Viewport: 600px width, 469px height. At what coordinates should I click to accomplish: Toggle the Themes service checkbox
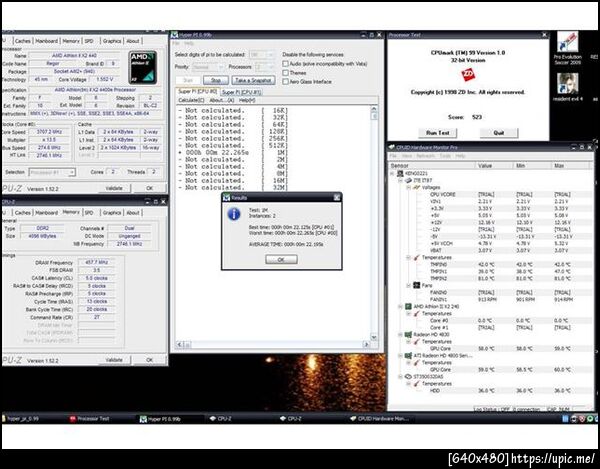(285, 72)
